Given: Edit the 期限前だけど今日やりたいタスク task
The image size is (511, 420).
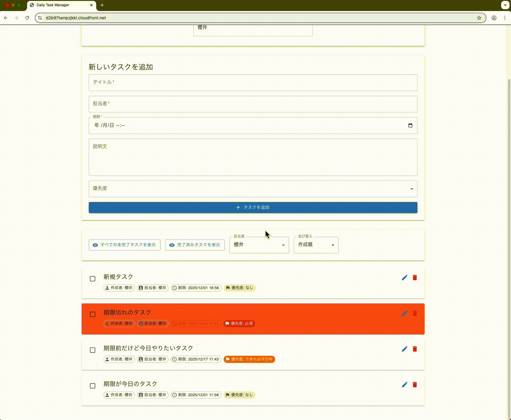Looking at the screenshot, I should (404, 349).
